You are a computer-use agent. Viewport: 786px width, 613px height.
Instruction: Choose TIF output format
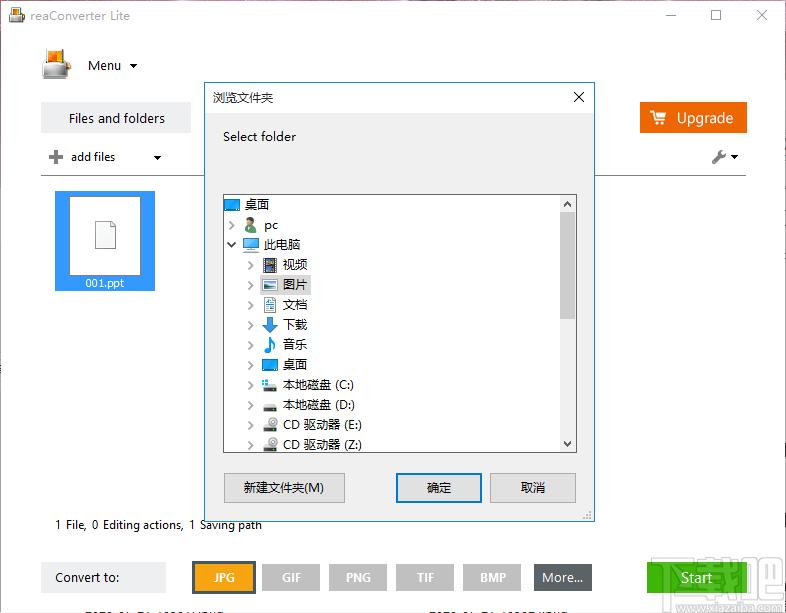425,577
